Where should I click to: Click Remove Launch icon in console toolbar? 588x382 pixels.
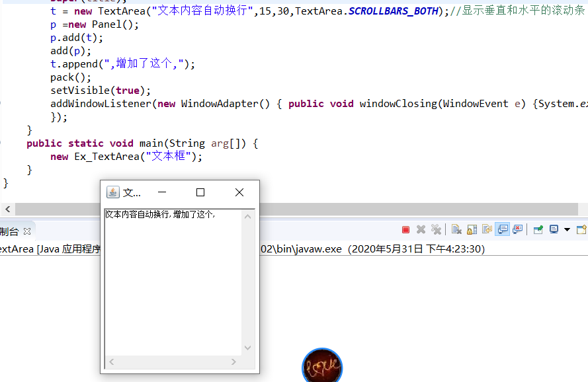(421, 229)
